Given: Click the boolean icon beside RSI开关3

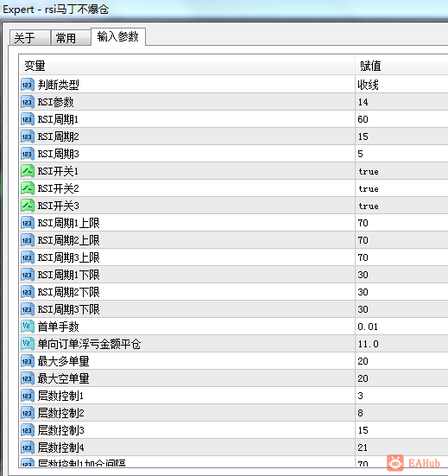Looking at the screenshot, I should (28, 206).
